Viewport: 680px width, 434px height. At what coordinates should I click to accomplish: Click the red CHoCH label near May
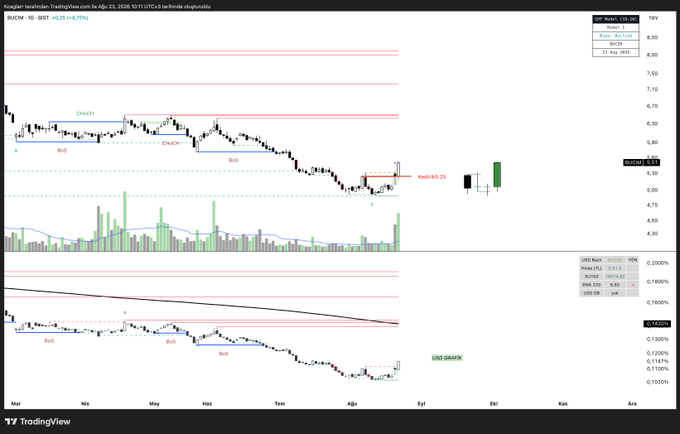[x=170, y=143]
